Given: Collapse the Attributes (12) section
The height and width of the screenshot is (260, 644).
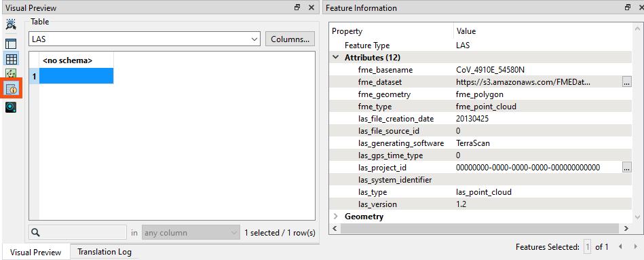Looking at the screenshot, I should point(335,58).
